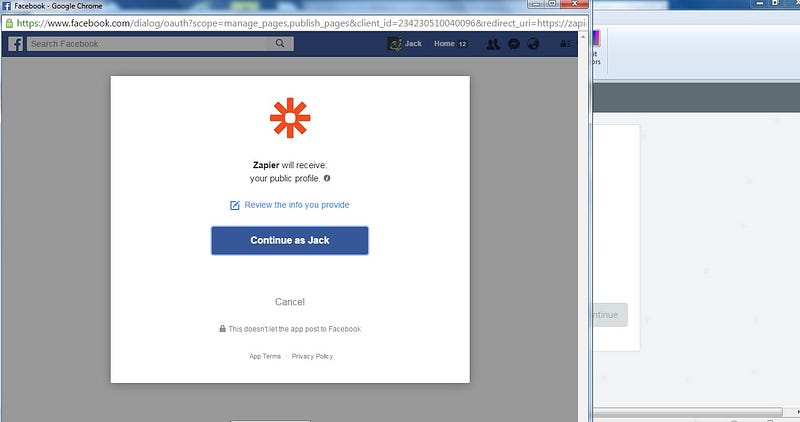Click the search magnifier icon

coord(280,43)
